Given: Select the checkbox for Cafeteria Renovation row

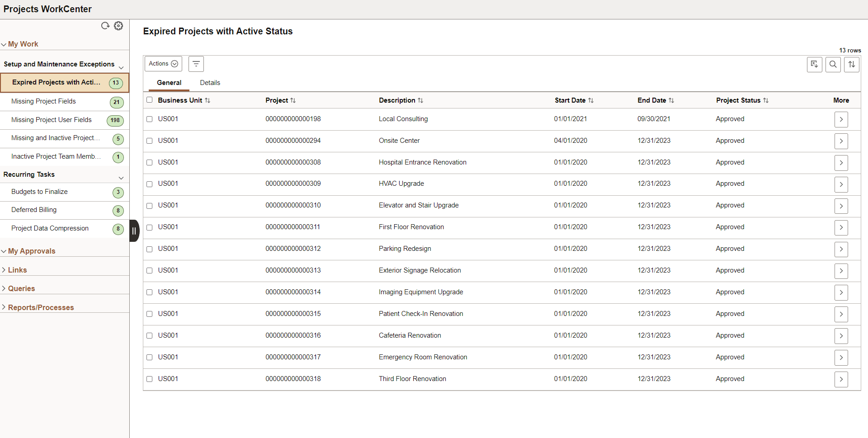Looking at the screenshot, I should coord(150,335).
